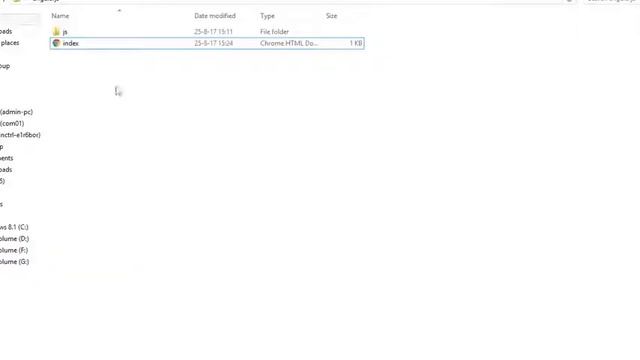This screenshot has width=640, height=360.
Task: Click the js folder name
Action: 65,32
